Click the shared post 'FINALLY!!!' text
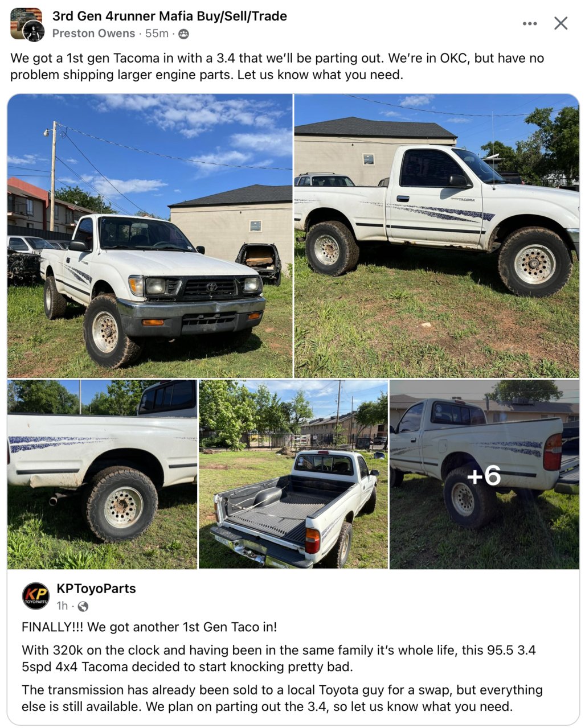Viewport: 585px width, 728px height. (149, 627)
